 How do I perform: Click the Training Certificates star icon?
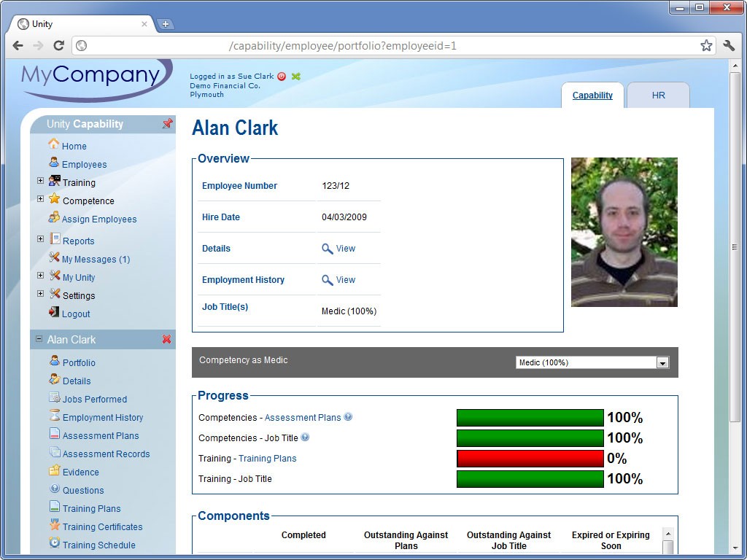click(x=55, y=525)
